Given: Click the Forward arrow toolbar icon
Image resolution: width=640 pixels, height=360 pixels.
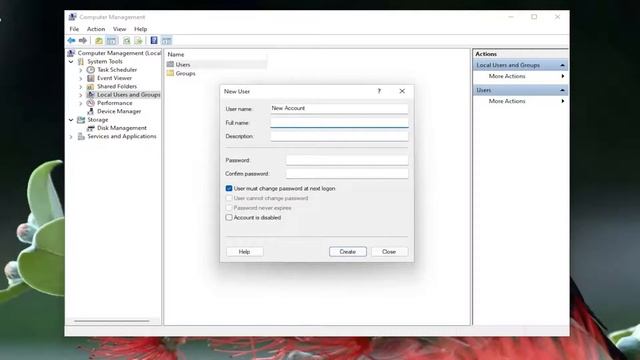Looking at the screenshot, I should (83, 40).
